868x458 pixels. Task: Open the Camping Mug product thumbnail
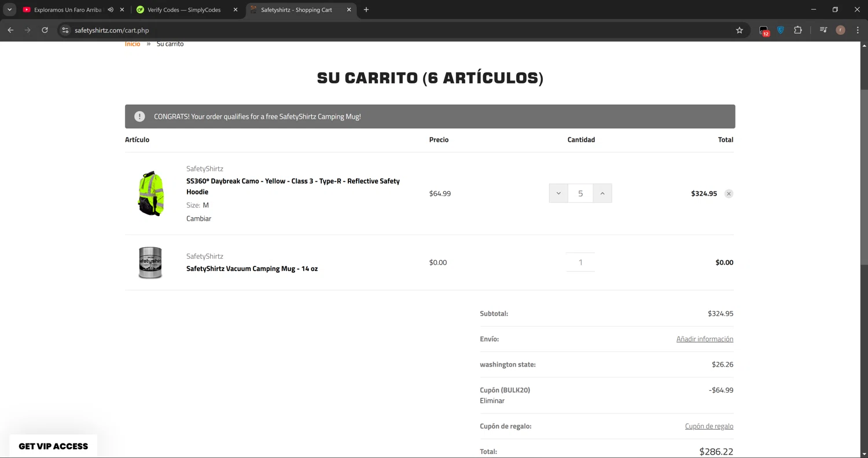click(150, 262)
